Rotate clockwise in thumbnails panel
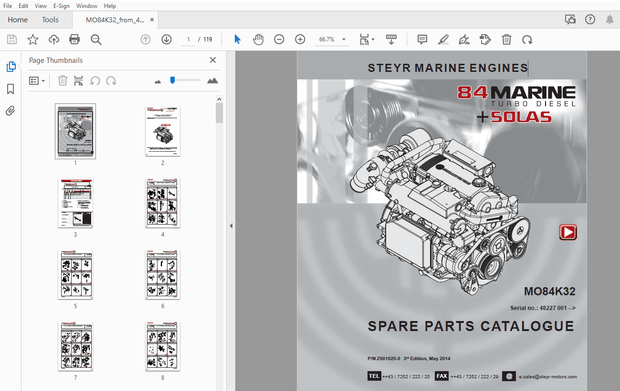 (111, 81)
